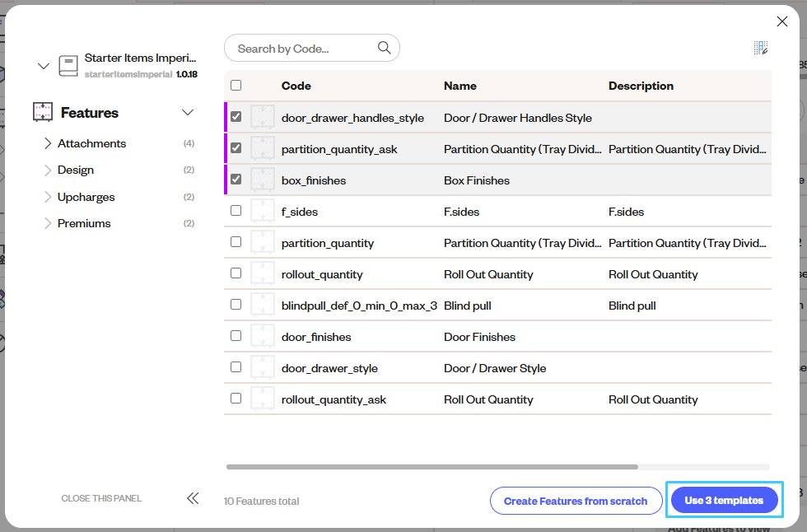Enable the rollout_quantity checkbox
This screenshot has width=807, height=532.
[236, 273]
